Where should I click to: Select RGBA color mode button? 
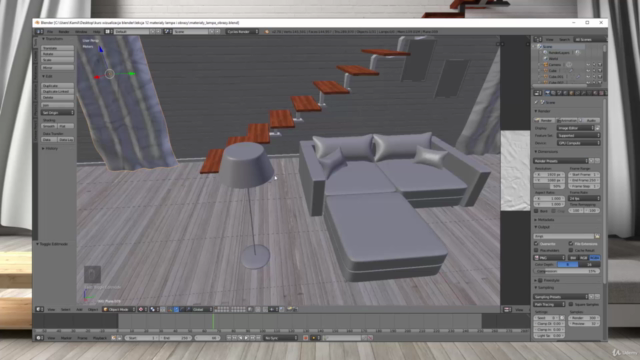pyautogui.click(x=594, y=258)
